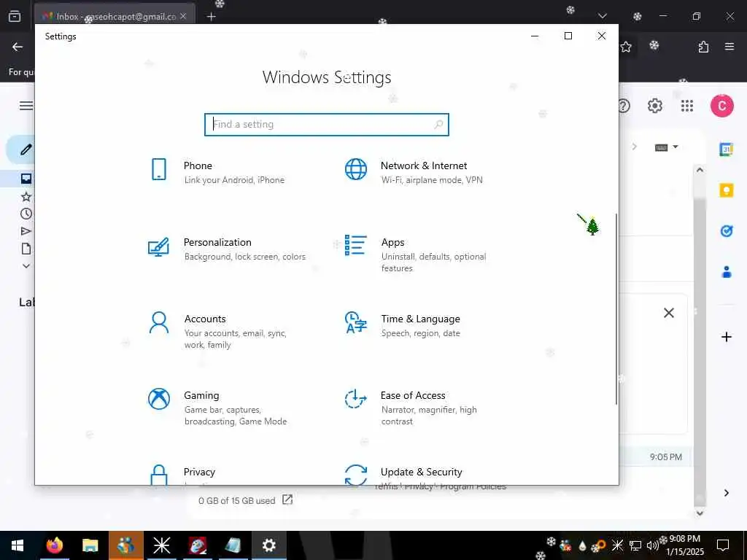Viewport: 747px width, 560px height.
Task: Open Gmail support help icon
Action: coord(624,106)
